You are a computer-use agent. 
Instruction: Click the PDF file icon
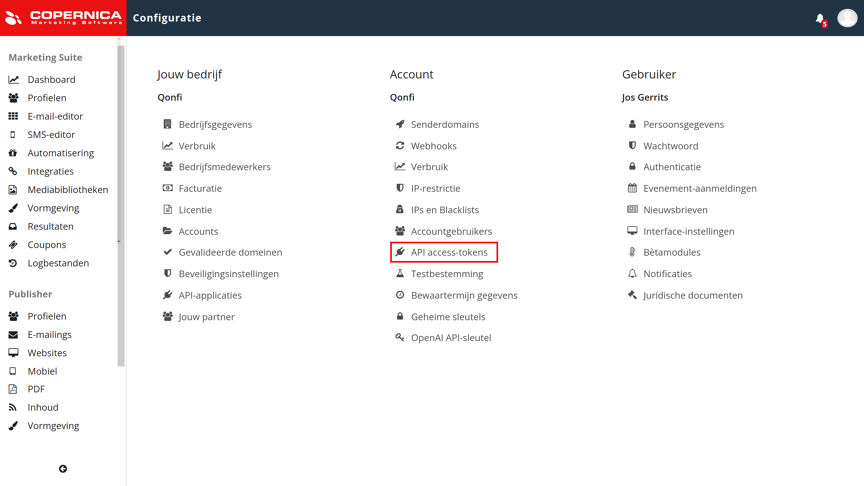(x=13, y=389)
